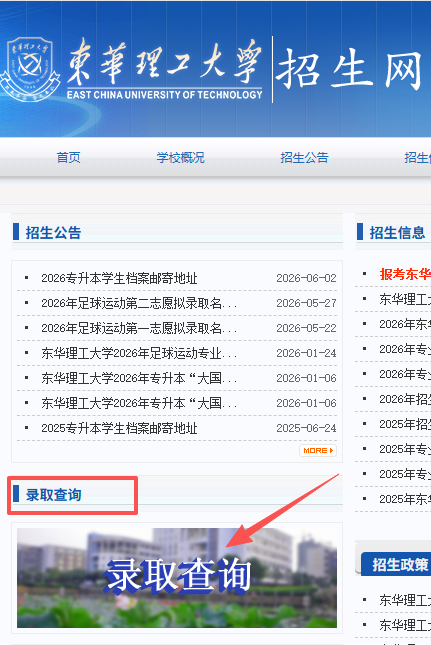Click the 東華理工大學 calligraphy title
This screenshot has width=431, height=645.
165,62
